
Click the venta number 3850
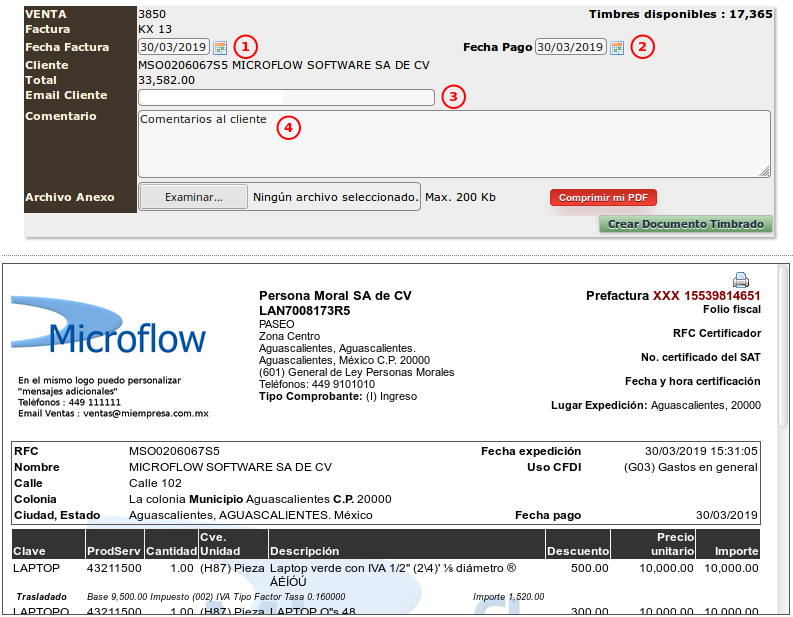pyautogui.click(x=152, y=14)
